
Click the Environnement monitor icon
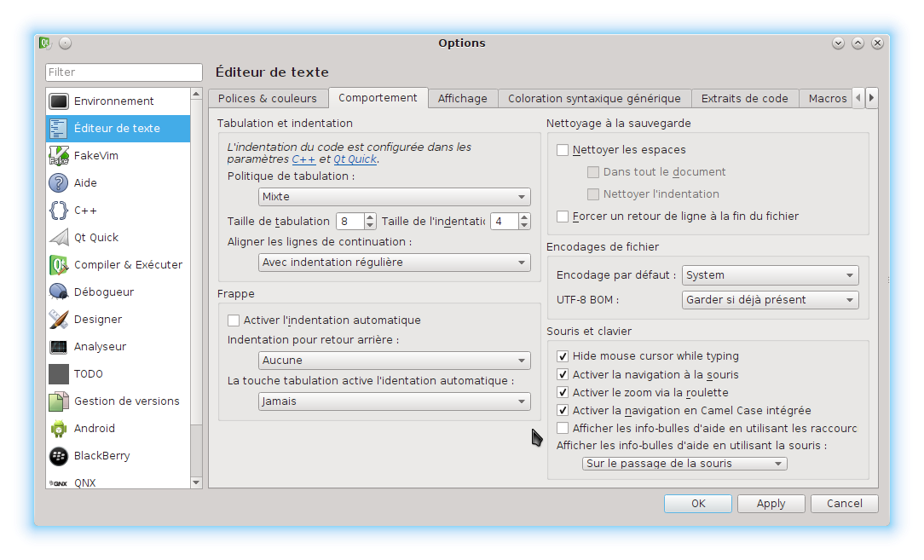(58, 101)
